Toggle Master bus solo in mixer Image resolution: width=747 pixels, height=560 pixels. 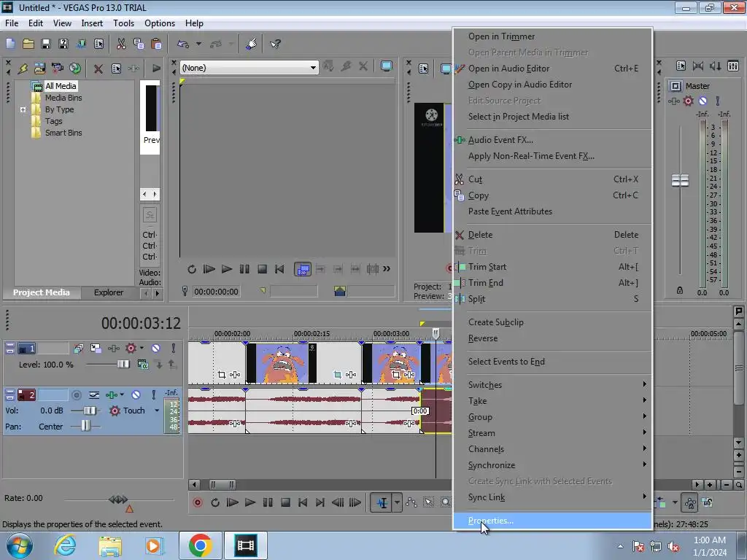point(718,101)
